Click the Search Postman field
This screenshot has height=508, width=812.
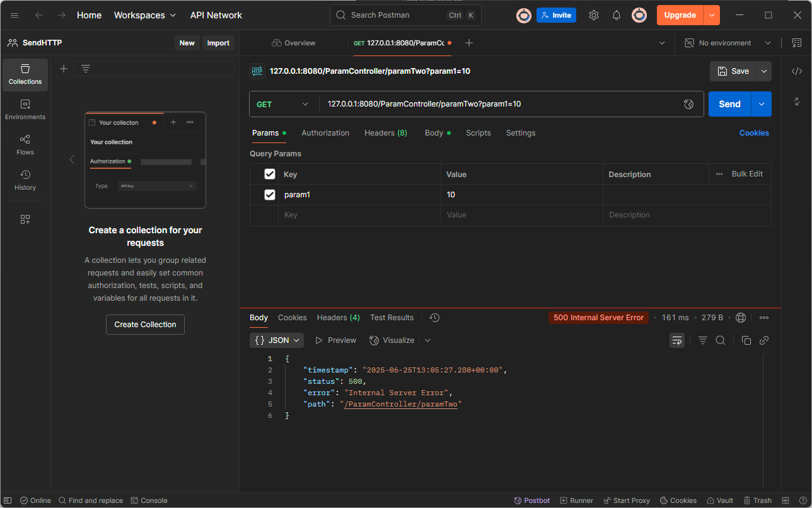[405, 15]
